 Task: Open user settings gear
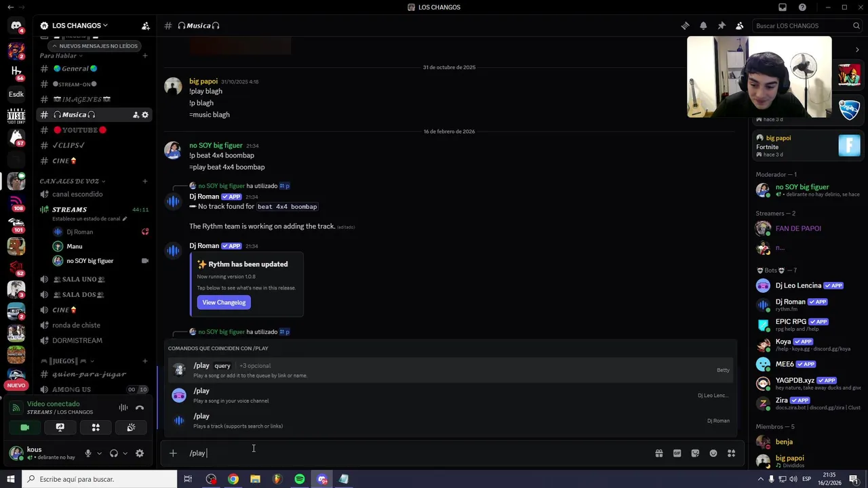coord(140,453)
